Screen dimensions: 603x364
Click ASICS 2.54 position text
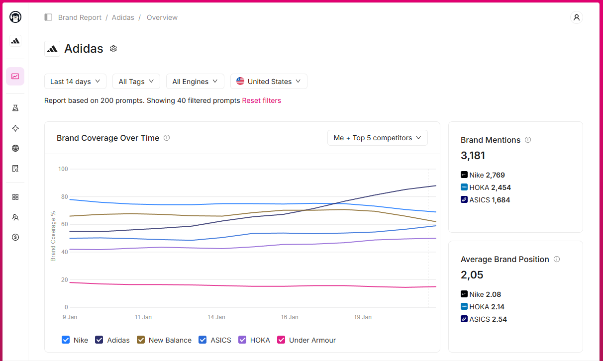[x=488, y=319]
